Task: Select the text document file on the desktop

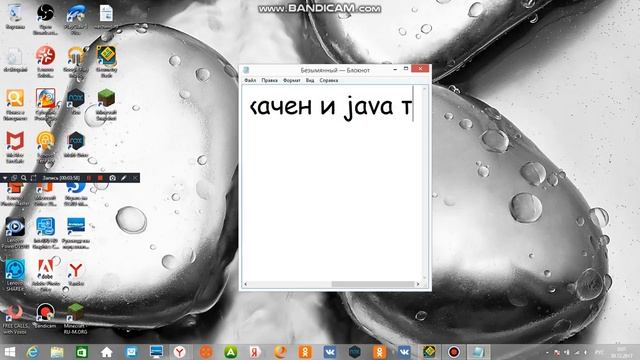Action: click(x=106, y=16)
